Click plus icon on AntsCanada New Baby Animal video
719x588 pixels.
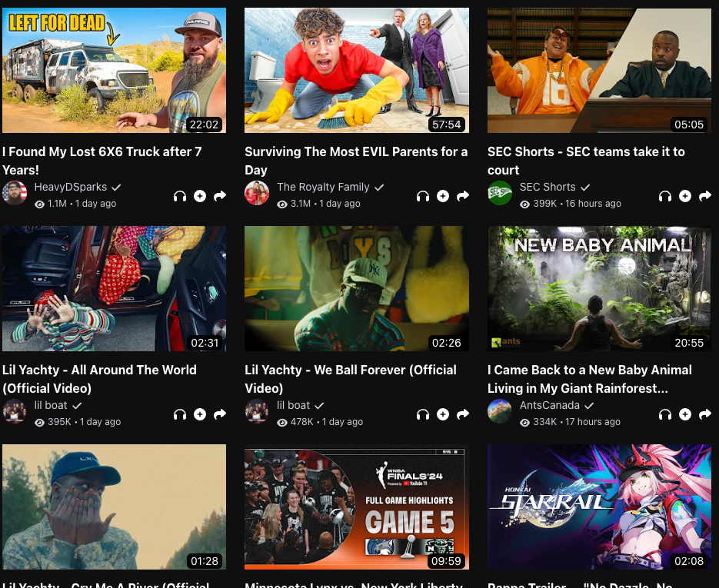685,414
